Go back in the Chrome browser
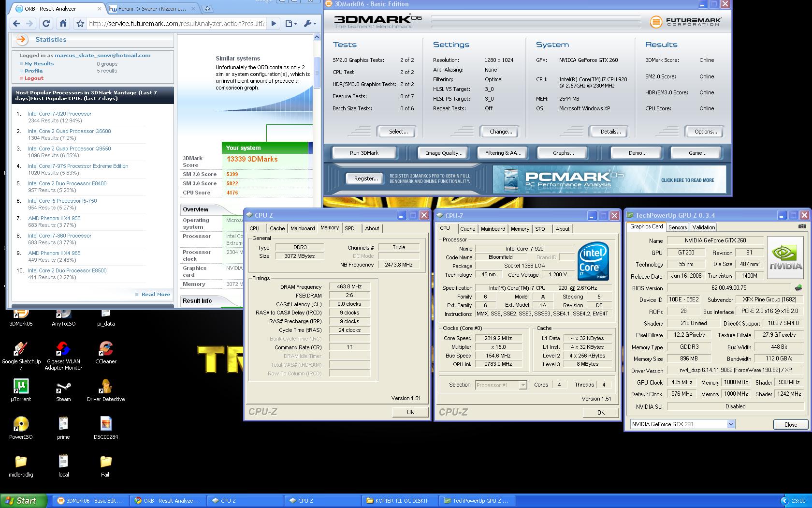 [x=16, y=23]
